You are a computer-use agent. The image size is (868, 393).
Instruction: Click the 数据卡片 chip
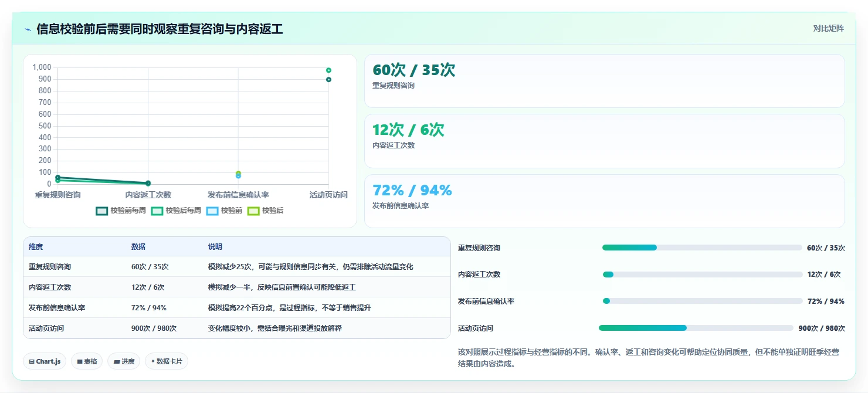pos(167,361)
